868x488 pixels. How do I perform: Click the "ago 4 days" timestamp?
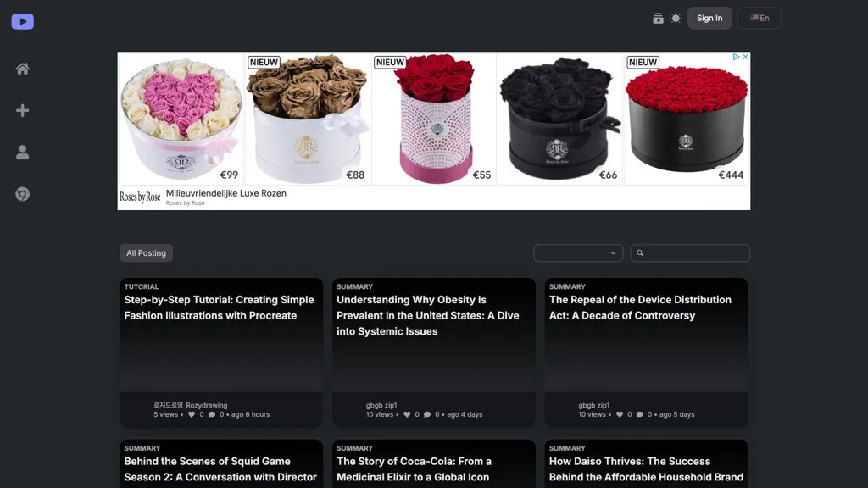click(x=465, y=414)
